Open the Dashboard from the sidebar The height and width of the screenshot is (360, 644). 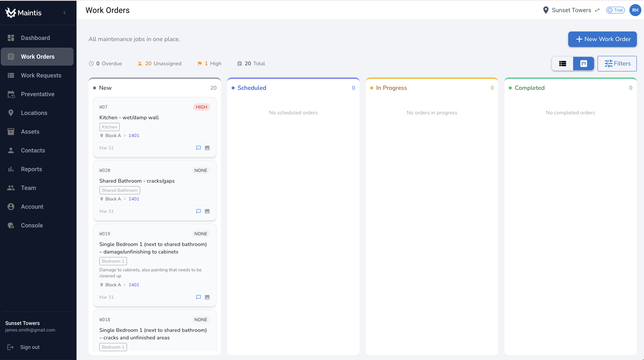tap(35, 38)
